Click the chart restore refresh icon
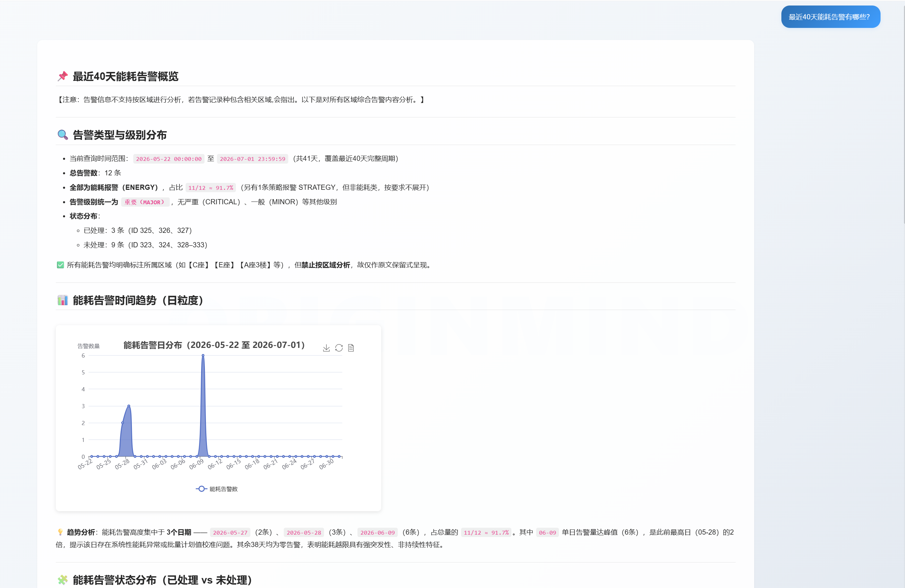Screen dimensions: 905x588 pyautogui.click(x=339, y=348)
